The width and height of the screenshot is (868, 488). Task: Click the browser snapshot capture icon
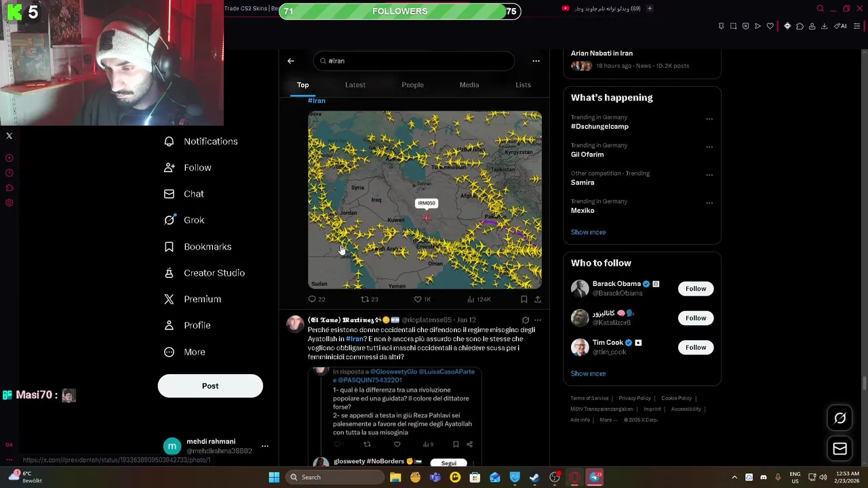coord(733,26)
